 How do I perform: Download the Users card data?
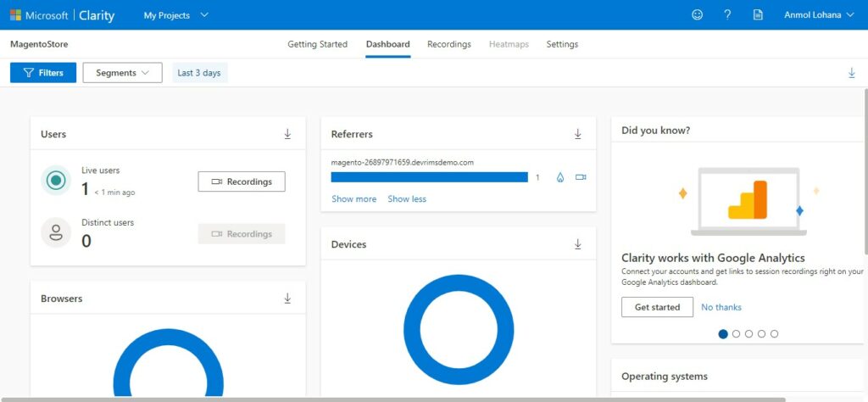pos(287,134)
